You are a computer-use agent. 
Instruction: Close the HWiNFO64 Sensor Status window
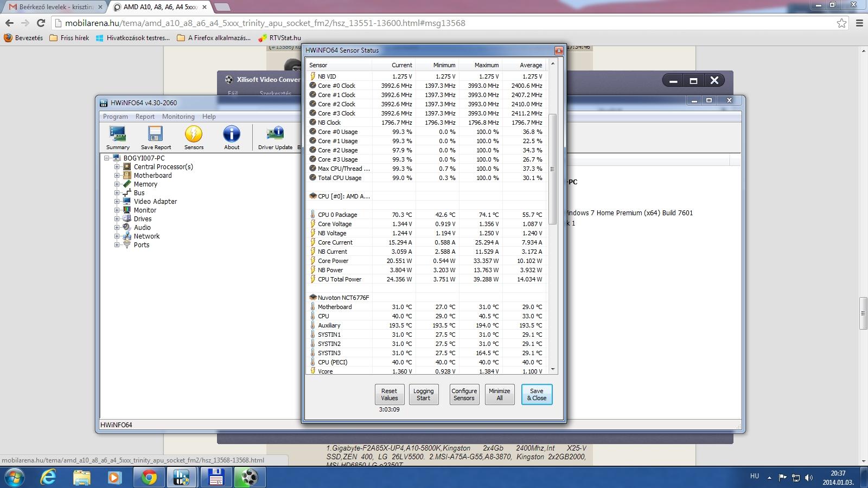point(558,50)
